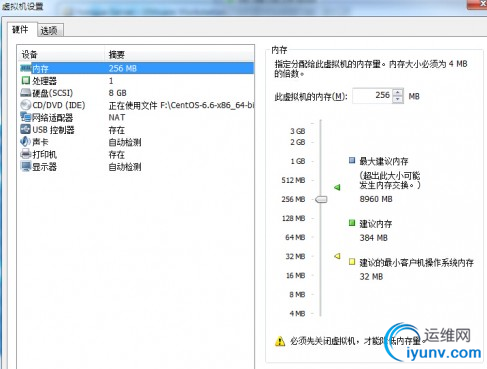The image size is (487, 369).
Task: Switch to the 选项 tab
Action: tap(49, 31)
